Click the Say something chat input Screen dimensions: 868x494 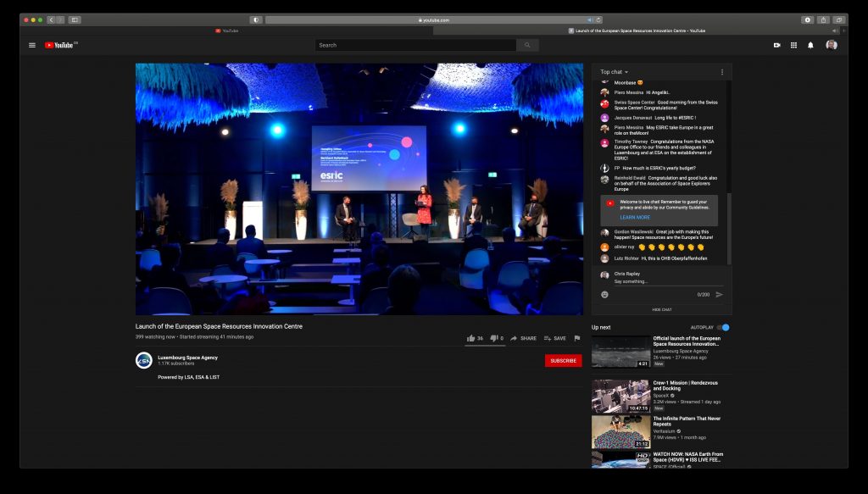coord(668,281)
